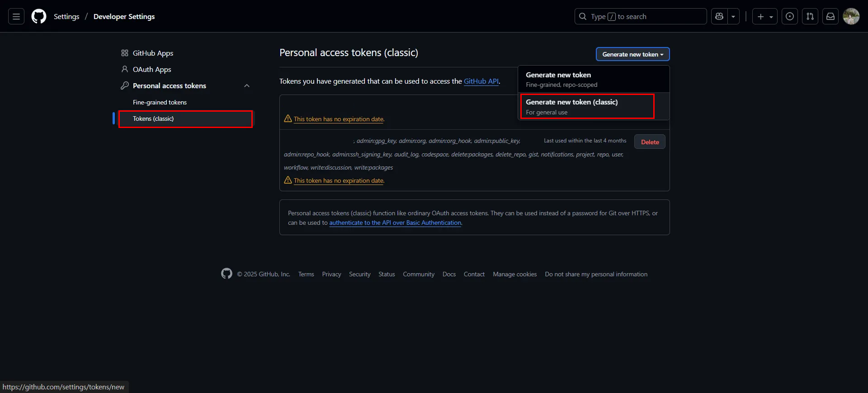
Task: Expand the Copilot dropdown arrow
Action: pyautogui.click(x=733, y=17)
